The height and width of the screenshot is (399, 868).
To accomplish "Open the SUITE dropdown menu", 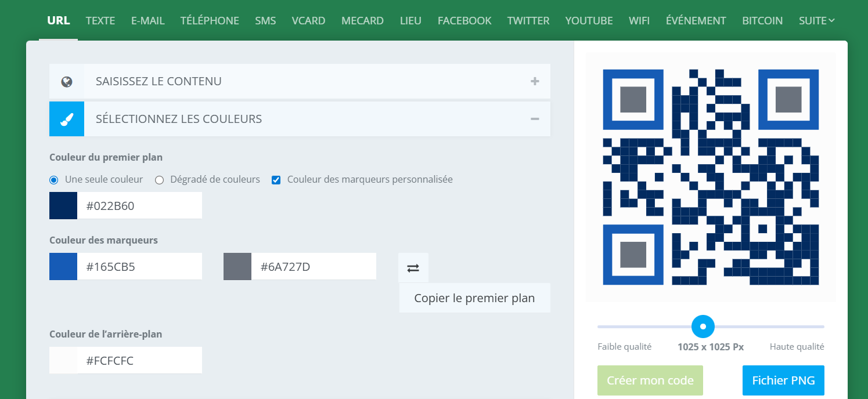I will (x=816, y=20).
